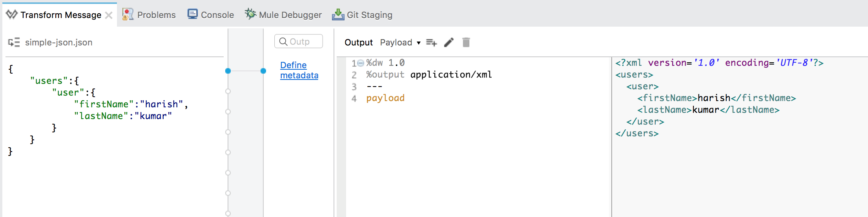Collapse the fold marker at line 1
868x217 pixels.
361,63
